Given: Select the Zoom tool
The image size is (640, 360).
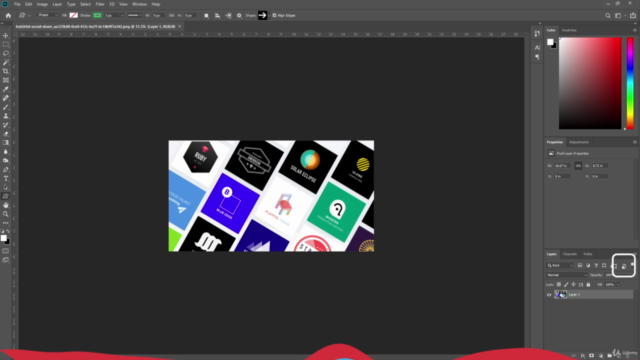Looking at the screenshot, I should pos(6,214).
